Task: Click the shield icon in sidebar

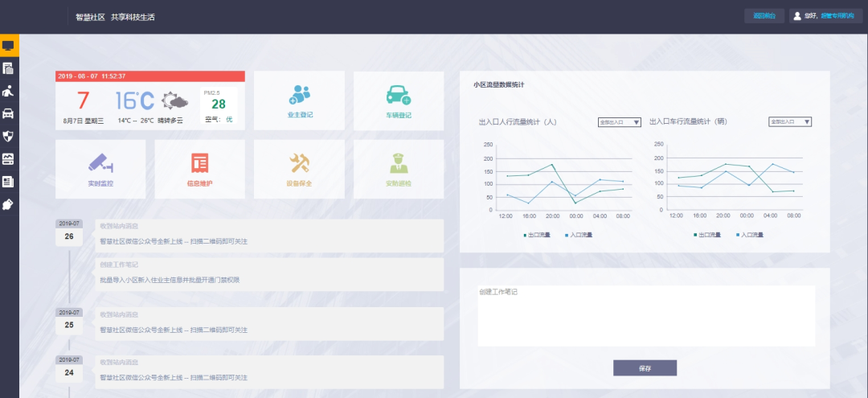Action: 9,136
